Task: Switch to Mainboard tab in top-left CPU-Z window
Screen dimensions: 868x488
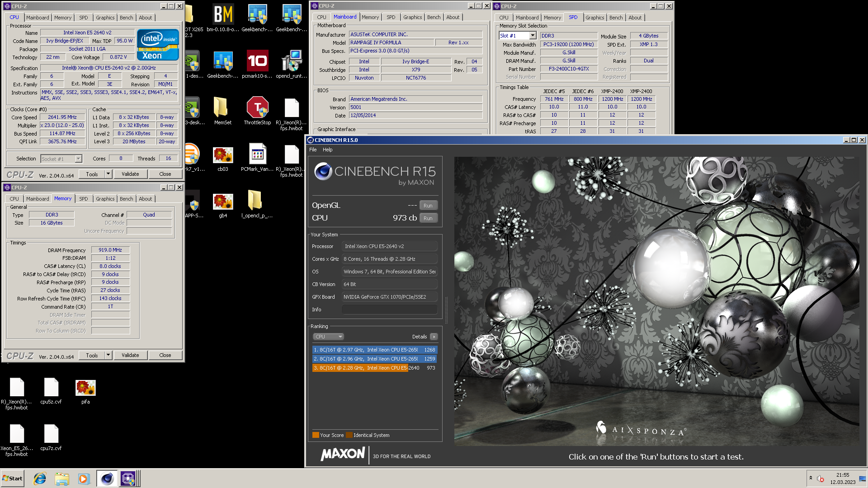Action: (x=38, y=18)
